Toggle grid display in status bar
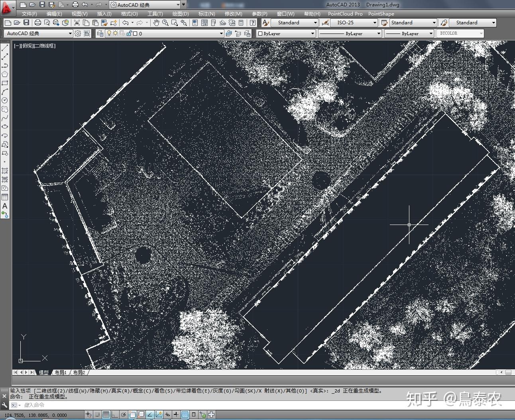The width and height of the screenshot is (515, 420). (x=106, y=415)
